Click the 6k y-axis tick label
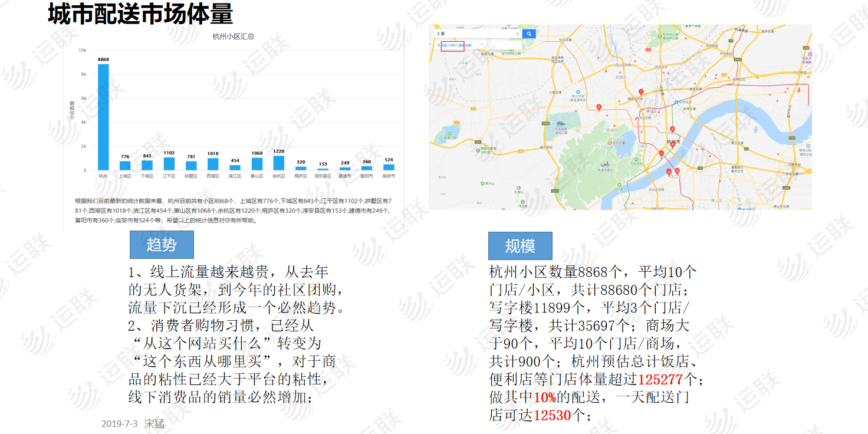 84,98
